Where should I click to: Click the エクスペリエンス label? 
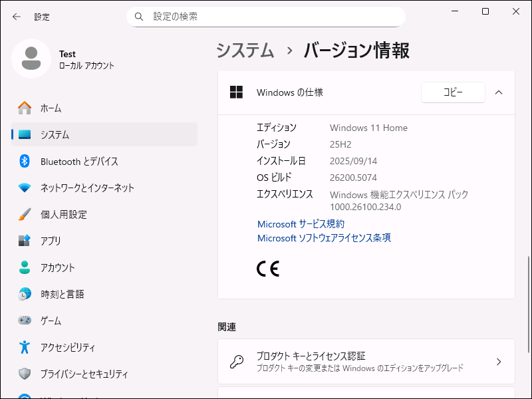(x=285, y=194)
